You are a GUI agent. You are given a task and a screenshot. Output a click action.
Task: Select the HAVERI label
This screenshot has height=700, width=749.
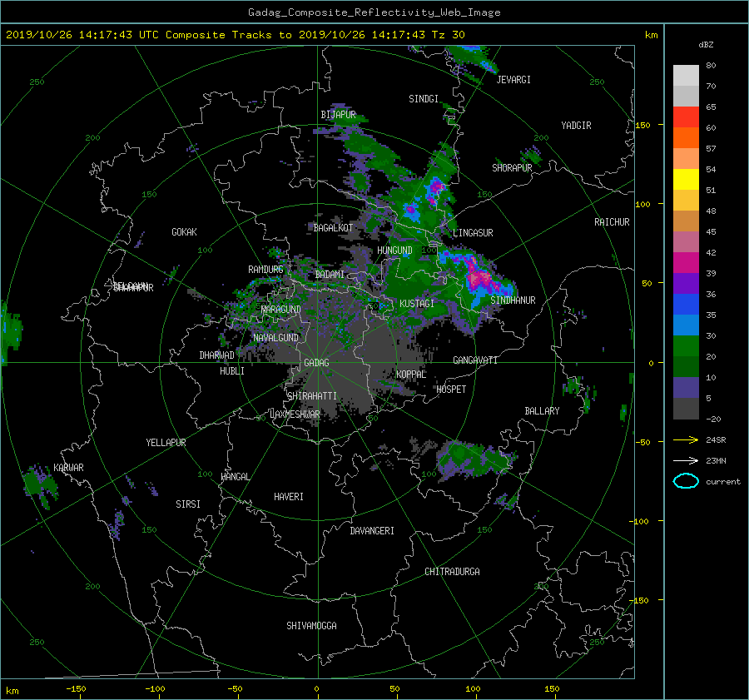[x=289, y=497]
